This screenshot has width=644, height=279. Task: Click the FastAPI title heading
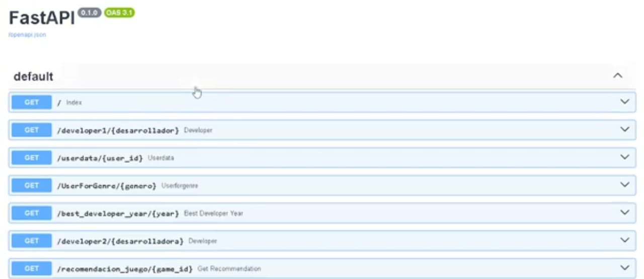coord(42,18)
